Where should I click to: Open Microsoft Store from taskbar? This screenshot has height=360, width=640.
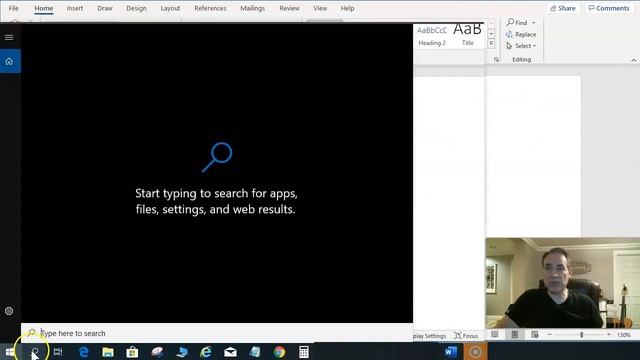132,351
